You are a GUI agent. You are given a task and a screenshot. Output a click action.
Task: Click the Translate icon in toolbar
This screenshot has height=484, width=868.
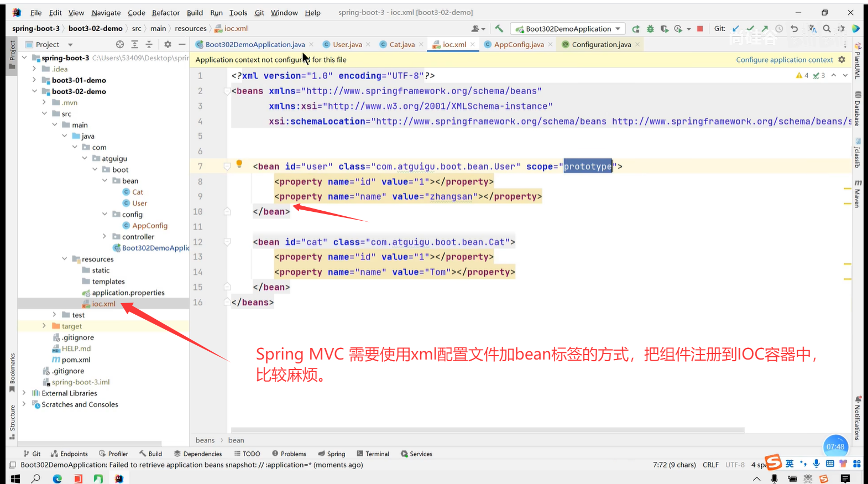[813, 29]
